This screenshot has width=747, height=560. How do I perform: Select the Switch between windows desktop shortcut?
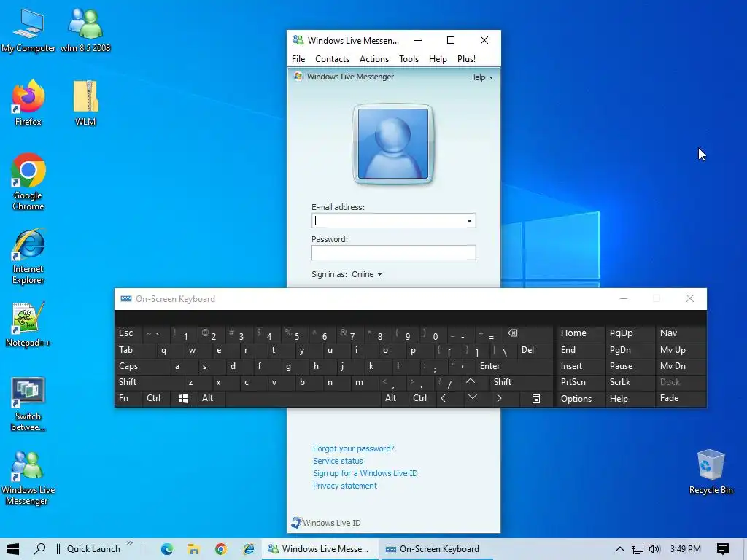[28, 404]
